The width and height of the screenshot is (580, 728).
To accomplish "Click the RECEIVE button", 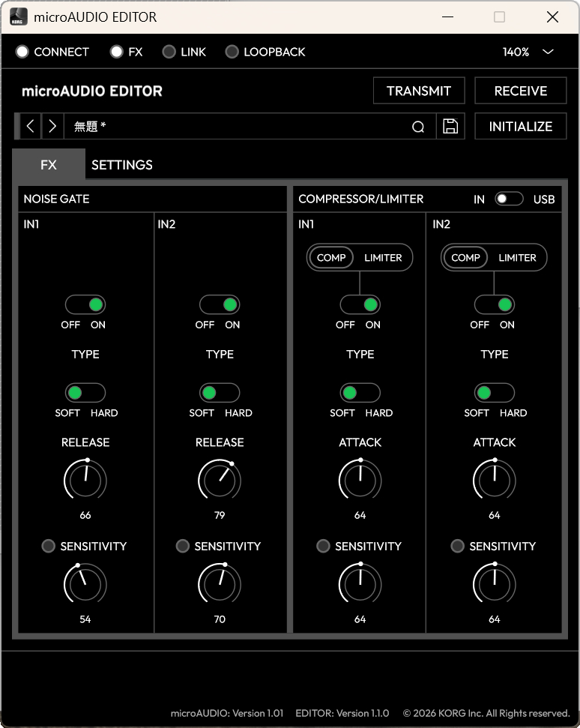I will 521,91.
